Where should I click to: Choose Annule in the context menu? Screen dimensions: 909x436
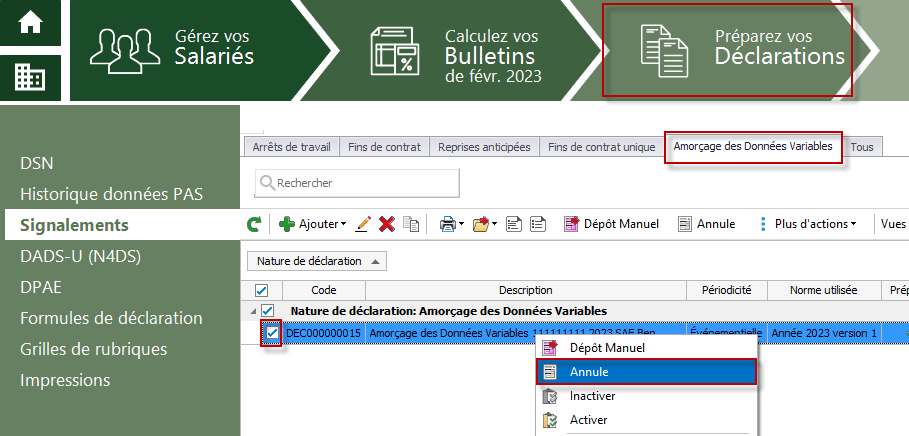647,372
